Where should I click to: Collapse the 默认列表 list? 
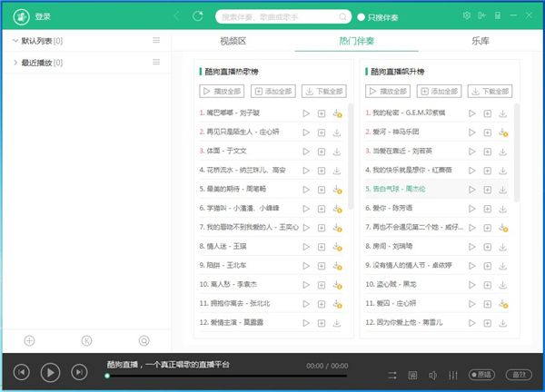[x=15, y=41]
